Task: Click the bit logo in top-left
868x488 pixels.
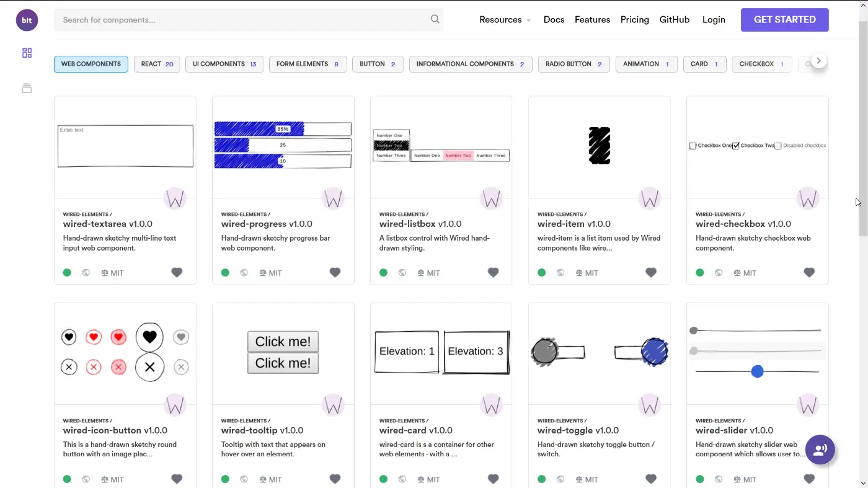Action: coord(27,20)
